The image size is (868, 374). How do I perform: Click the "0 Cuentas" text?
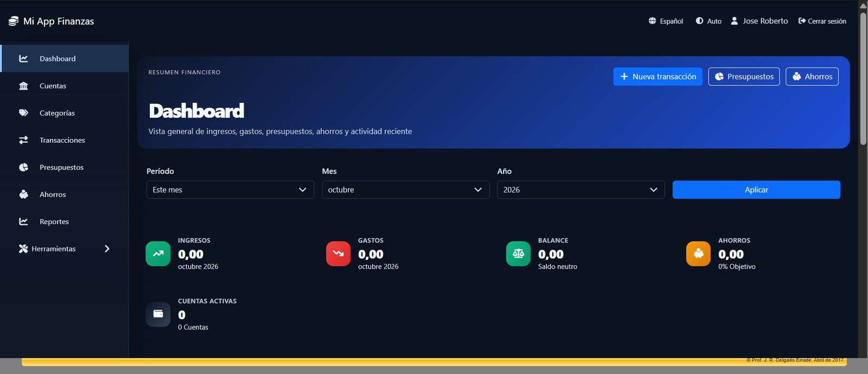pos(193,327)
